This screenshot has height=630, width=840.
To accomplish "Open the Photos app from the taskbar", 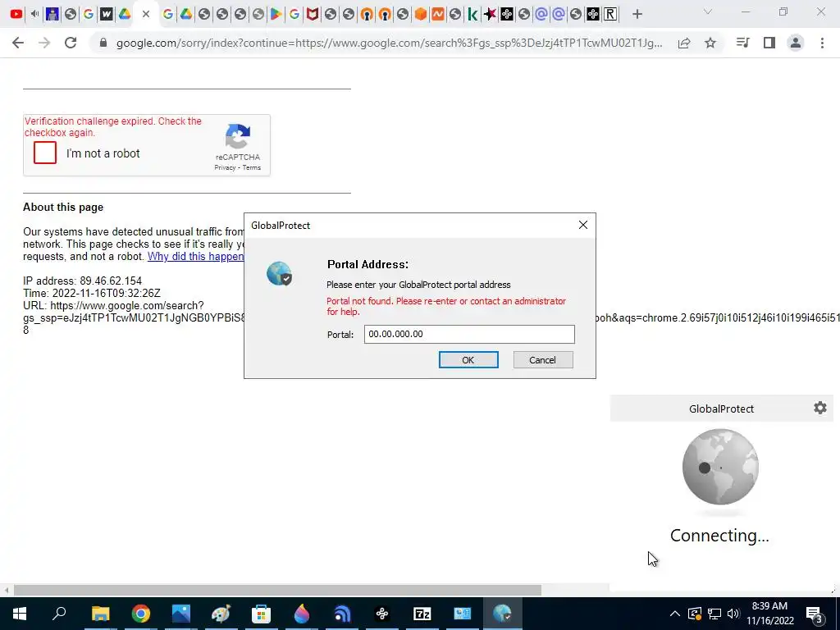I will pos(181,614).
